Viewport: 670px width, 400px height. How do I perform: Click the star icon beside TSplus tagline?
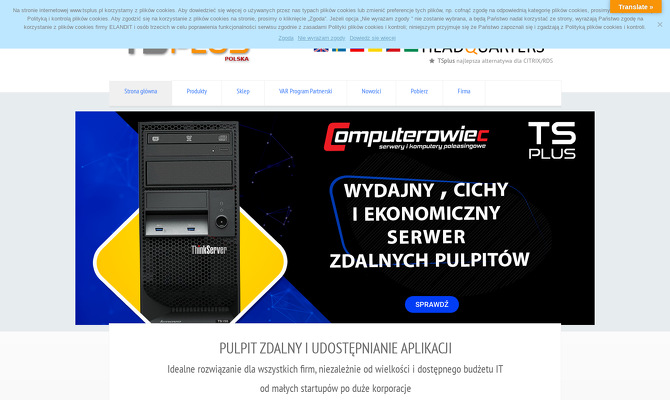(x=432, y=61)
